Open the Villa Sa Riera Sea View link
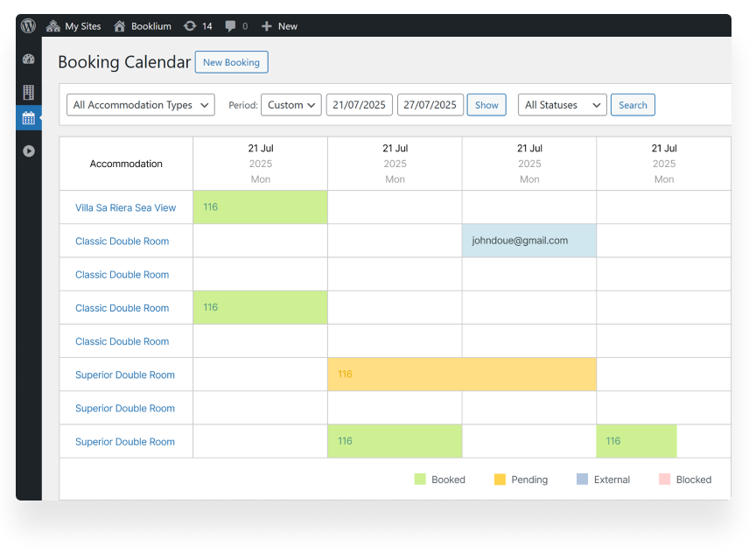This screenshot has width=756, height=560. click(125, 208)
